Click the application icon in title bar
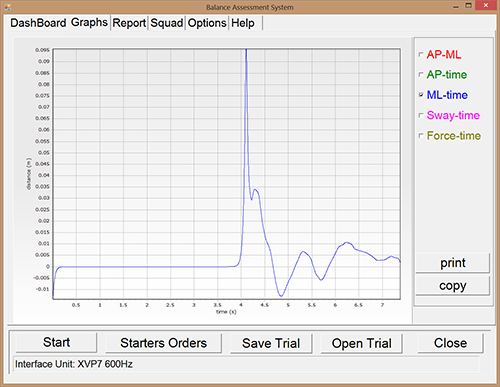 coord(7,7)
